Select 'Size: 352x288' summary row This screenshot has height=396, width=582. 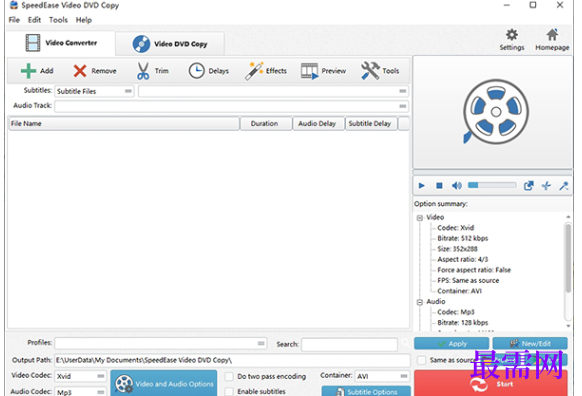click(x=457, y=249)
